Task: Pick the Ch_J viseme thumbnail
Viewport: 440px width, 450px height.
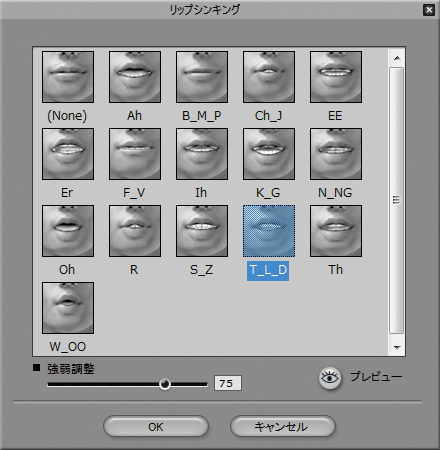Action: [269, 77]
